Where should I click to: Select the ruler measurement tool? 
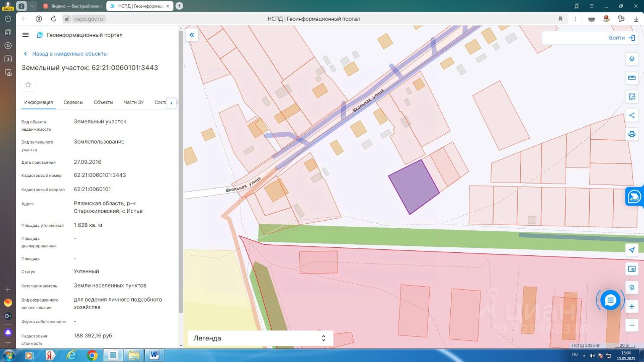632,77
